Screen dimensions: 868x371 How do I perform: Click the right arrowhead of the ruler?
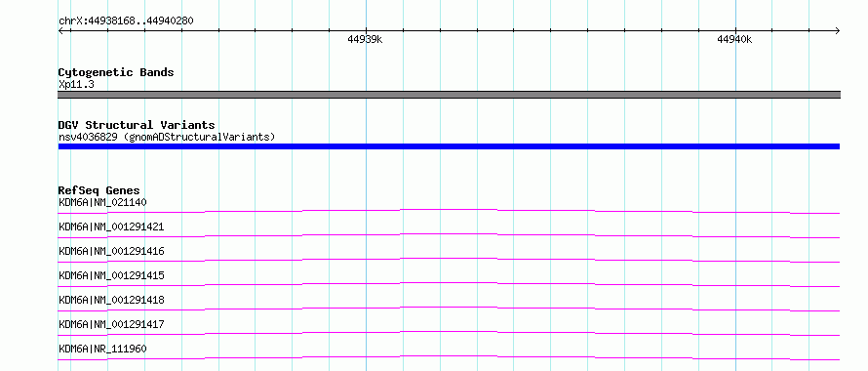(837, 30)
